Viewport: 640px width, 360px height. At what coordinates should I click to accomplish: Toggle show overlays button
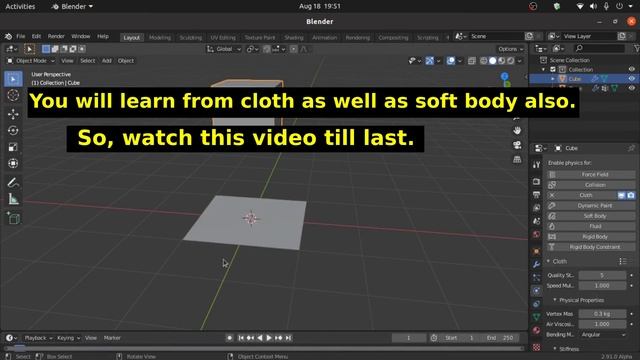point(451,61)
